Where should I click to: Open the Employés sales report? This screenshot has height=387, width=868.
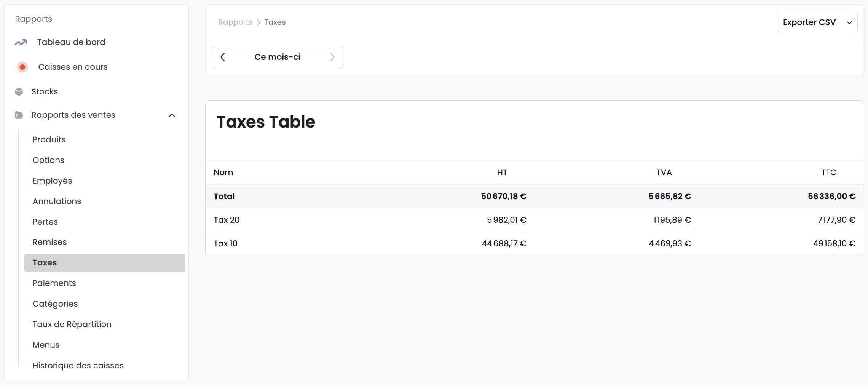[52, 181]
